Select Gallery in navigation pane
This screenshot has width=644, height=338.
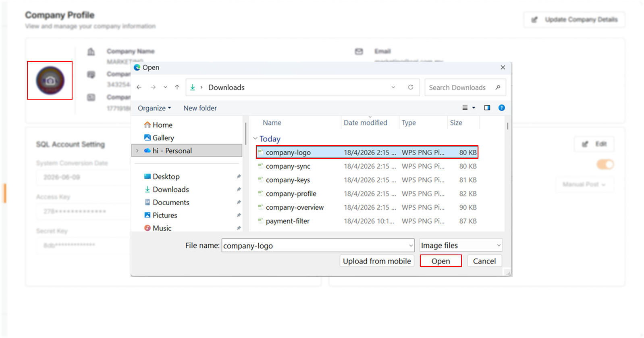159,138
